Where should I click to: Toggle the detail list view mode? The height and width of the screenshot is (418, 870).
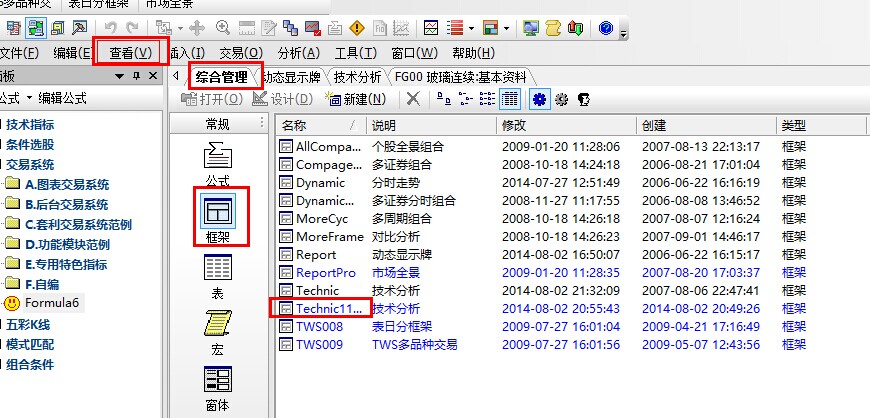[510, 99]
